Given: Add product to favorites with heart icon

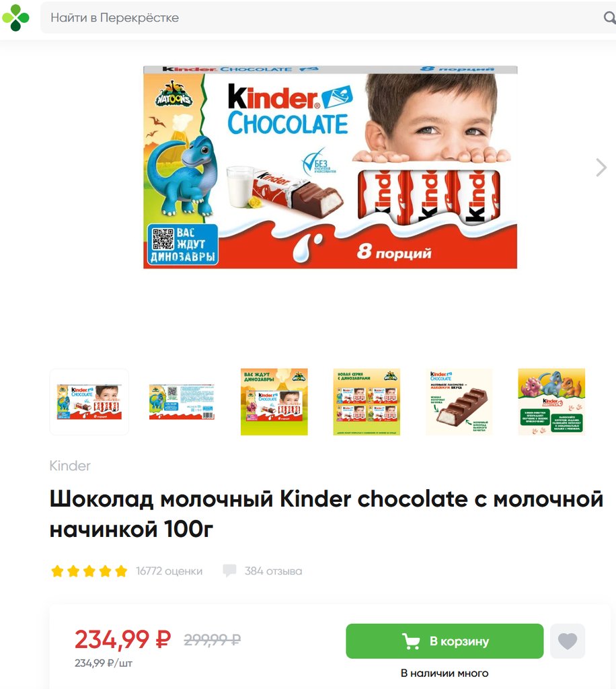Looking at the screenshot, I should [568, 641].
